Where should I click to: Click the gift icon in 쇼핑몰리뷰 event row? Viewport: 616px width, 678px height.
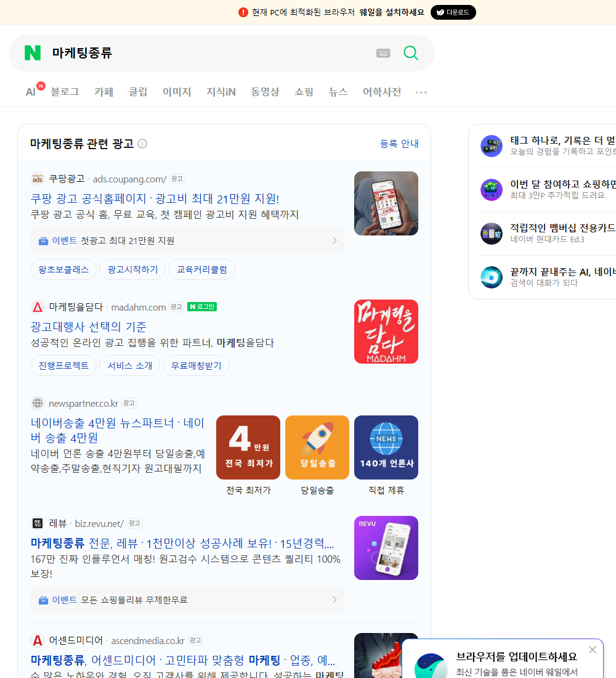pyautogui.click(x=43, y=600)
